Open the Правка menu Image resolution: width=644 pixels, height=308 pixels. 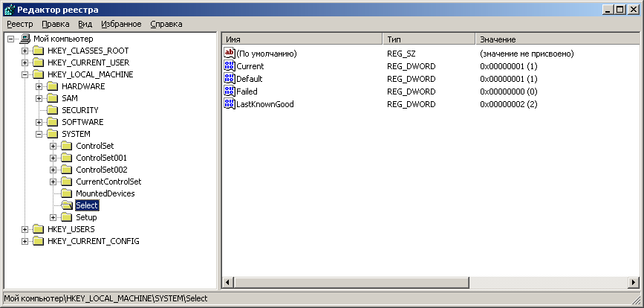click(56, 25)
